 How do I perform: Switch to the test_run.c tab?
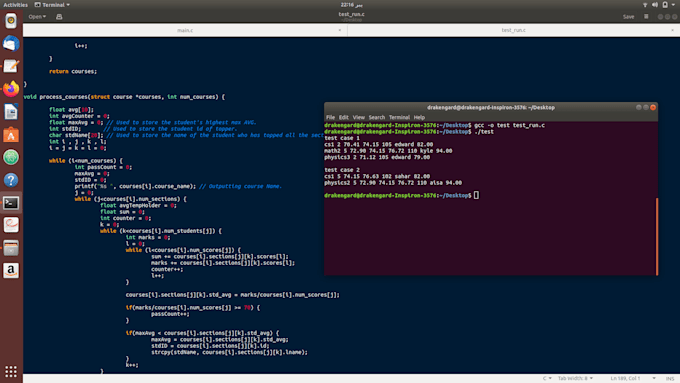tap(513, 30)
